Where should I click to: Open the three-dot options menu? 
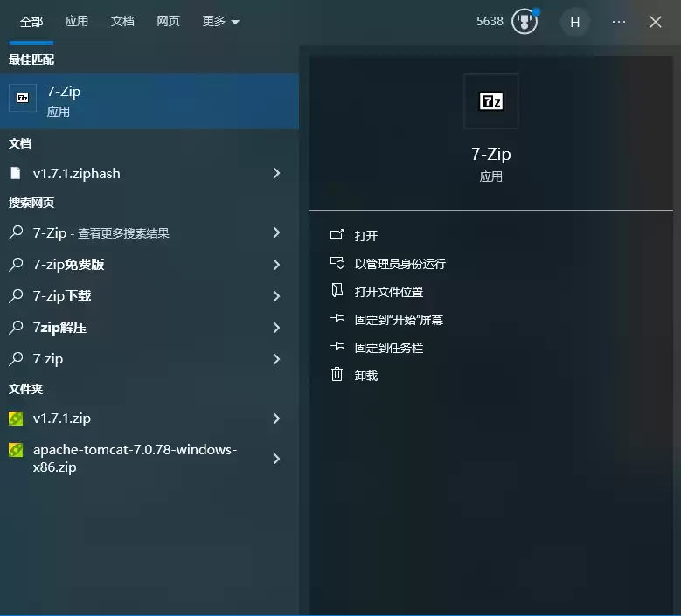click(x=618, y=22)
